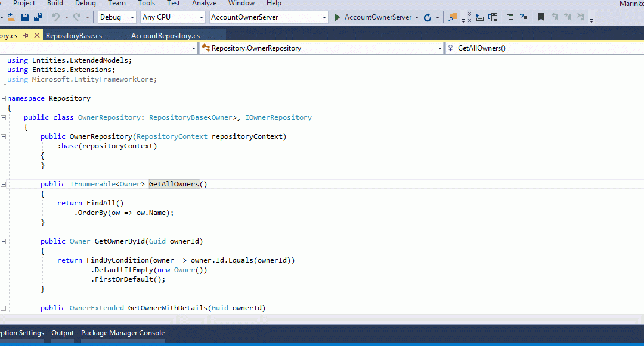Click the Undo arrow icon
The height and width of the screenshot is (346, 644).
tap(56, 17)
